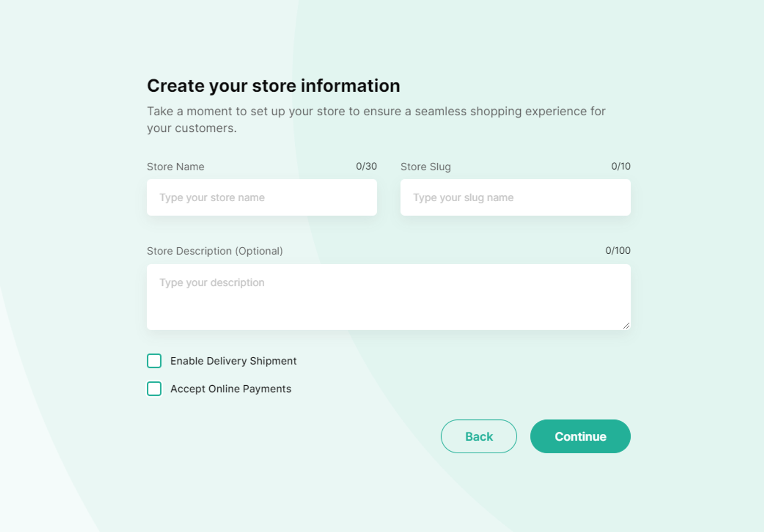Click the 'Store Name' field label

point(176,167)
